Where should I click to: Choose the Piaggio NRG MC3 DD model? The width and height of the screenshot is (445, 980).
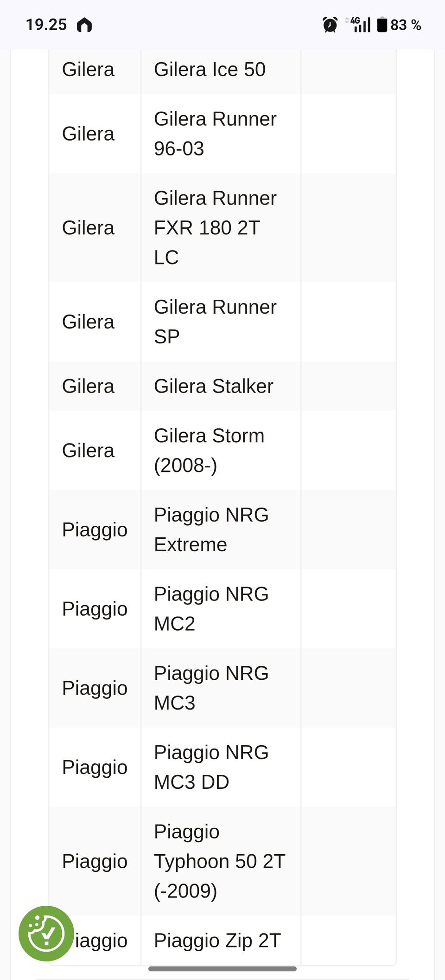pos(211,767)
